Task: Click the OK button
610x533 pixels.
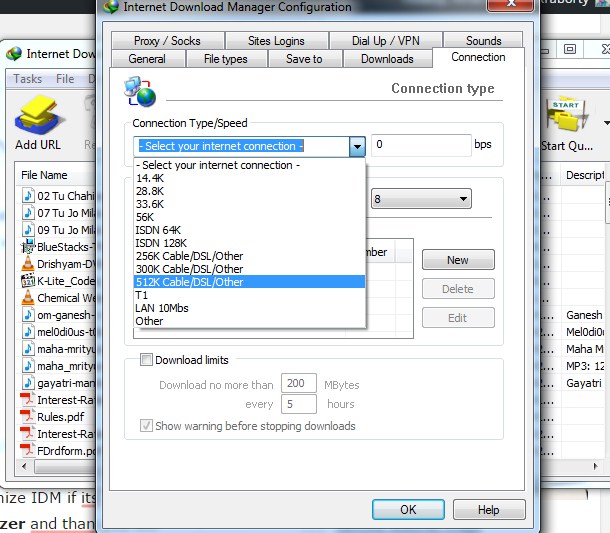Action: [x=408, y=509]
